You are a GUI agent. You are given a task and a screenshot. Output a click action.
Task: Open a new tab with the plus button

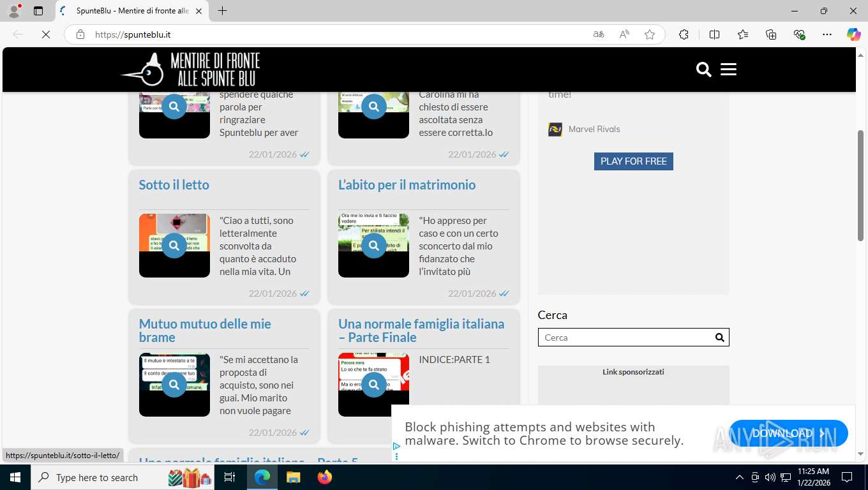222,11
